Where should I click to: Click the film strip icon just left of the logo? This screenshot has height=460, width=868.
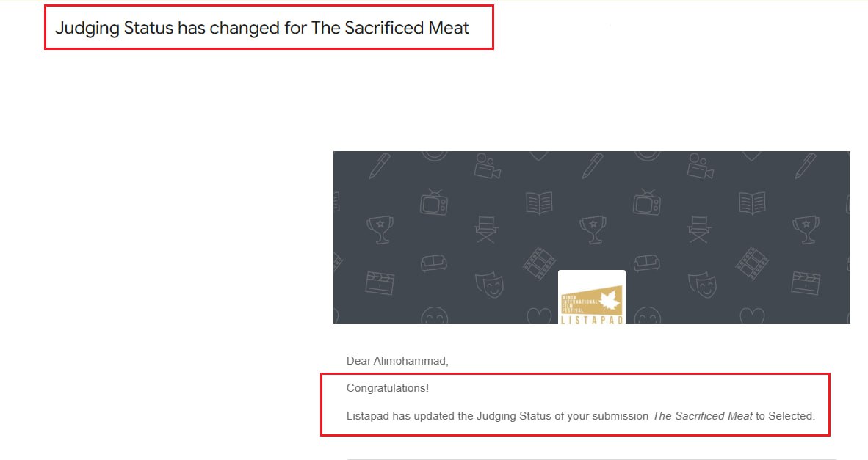tap(539, 263)
